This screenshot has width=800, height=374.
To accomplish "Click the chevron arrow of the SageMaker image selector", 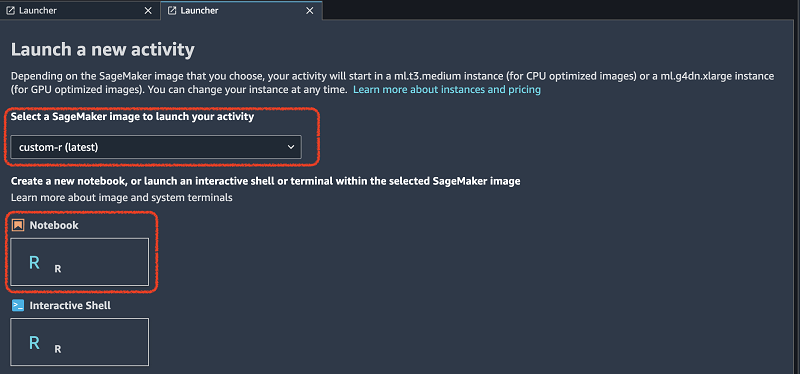I will coord(291,147).
